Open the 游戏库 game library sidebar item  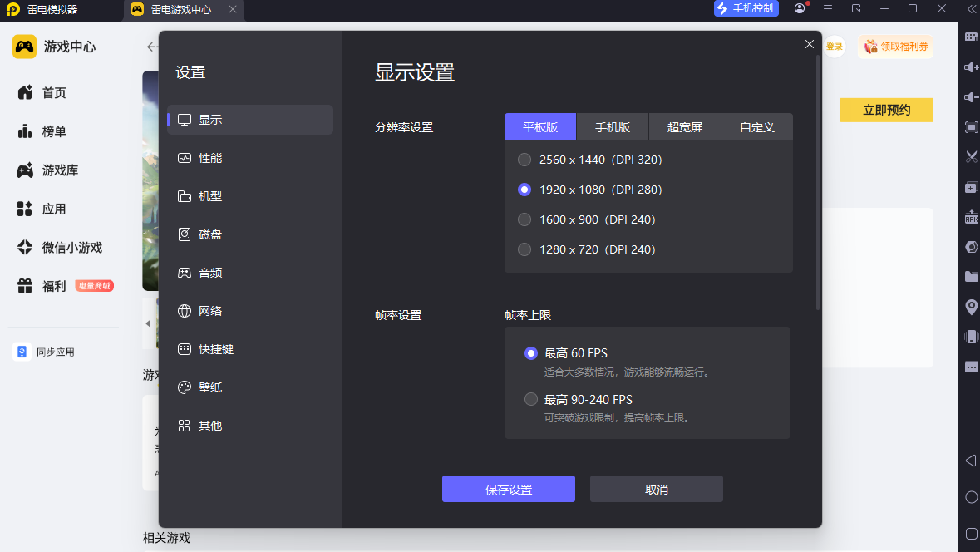point(59,170)
